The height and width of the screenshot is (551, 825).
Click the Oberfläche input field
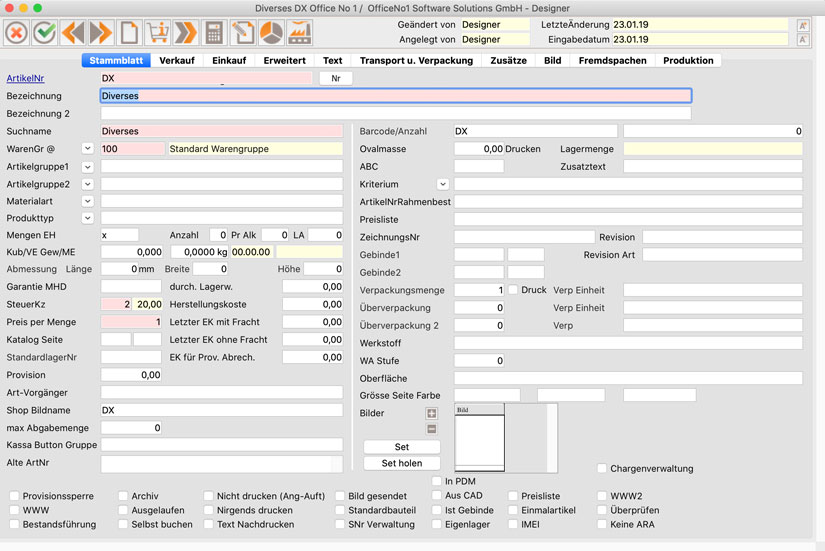628,378
